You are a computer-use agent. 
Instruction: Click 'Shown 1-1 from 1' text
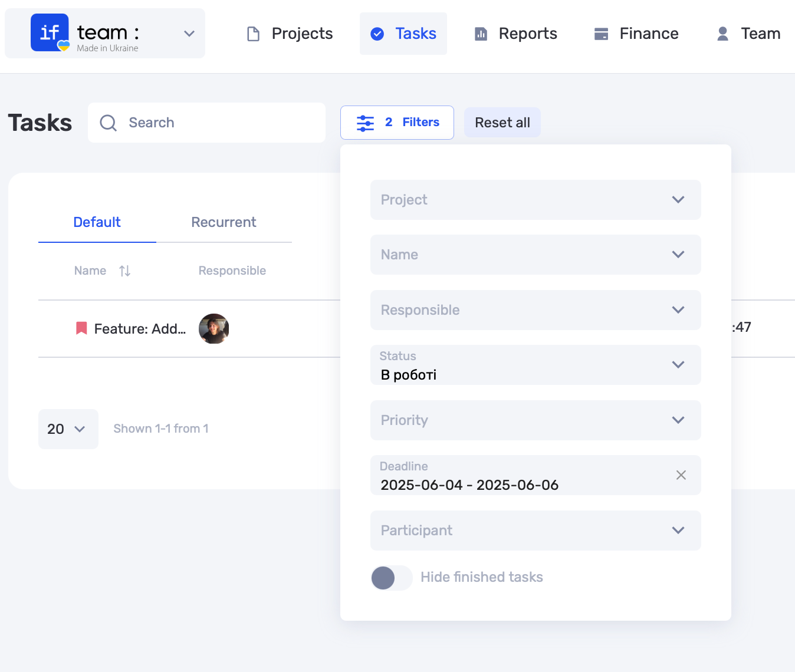click(161, 429)
